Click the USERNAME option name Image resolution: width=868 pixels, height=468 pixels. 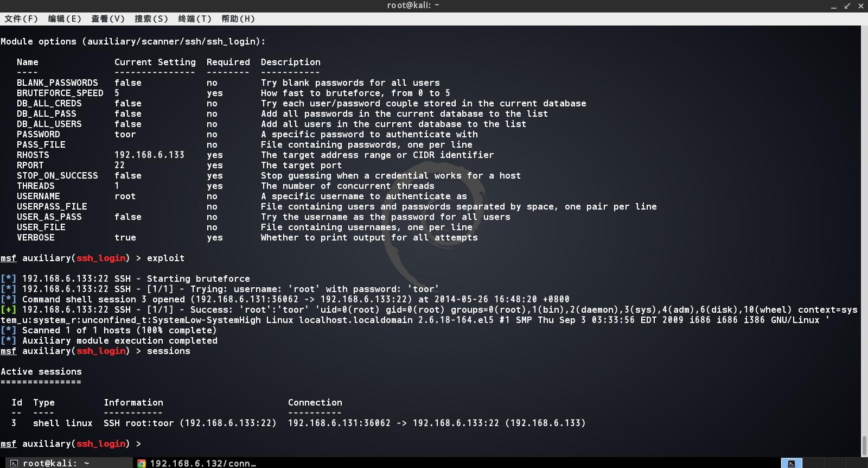coord(39,197)
